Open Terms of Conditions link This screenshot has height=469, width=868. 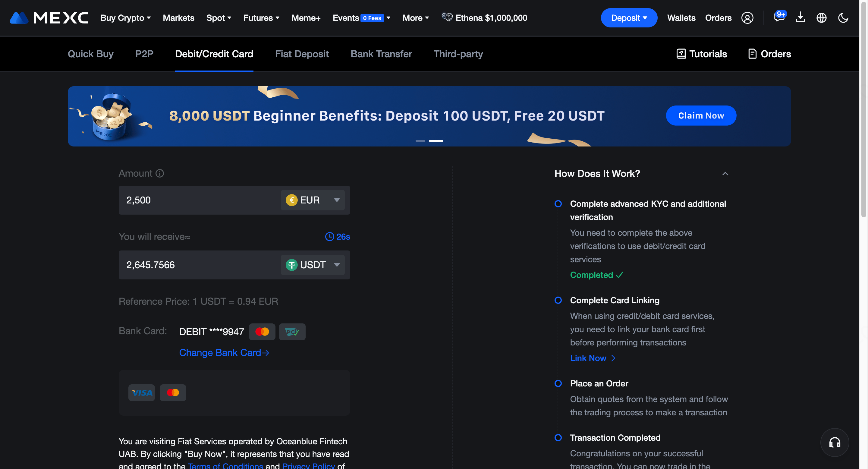tap(225, 465)
